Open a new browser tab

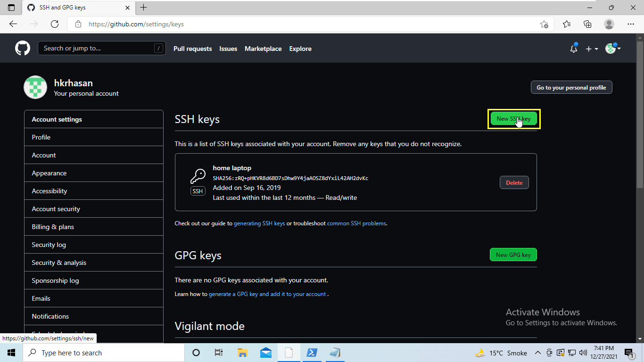tap(144, 8)
